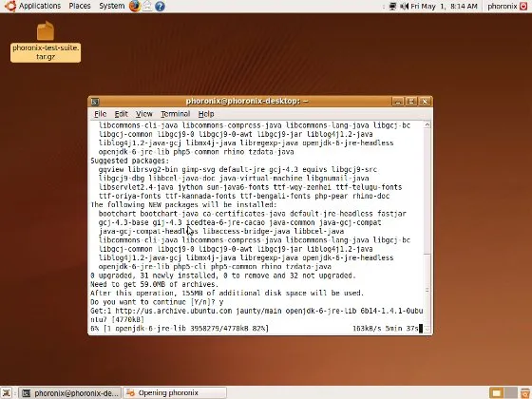Maximize the terminal window
The image size is (532, 399).
pyautogui.click(x=411, y=101)
